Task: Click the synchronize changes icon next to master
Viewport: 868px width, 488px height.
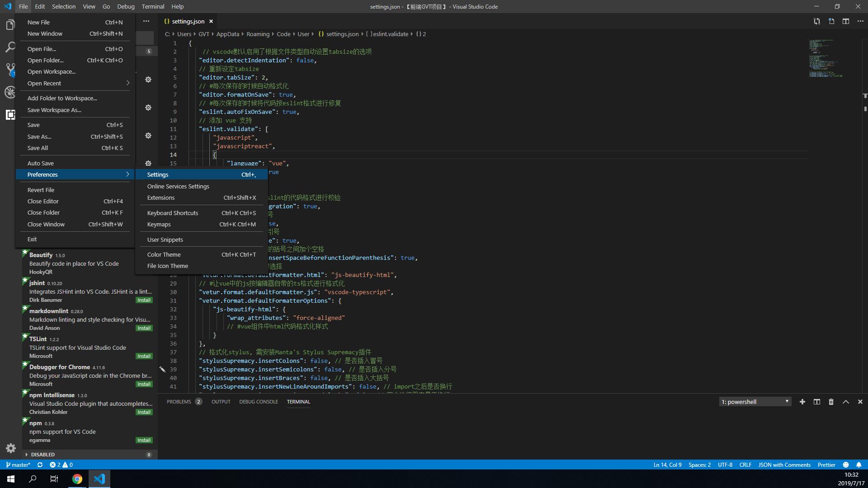Action: click(40, 465)
